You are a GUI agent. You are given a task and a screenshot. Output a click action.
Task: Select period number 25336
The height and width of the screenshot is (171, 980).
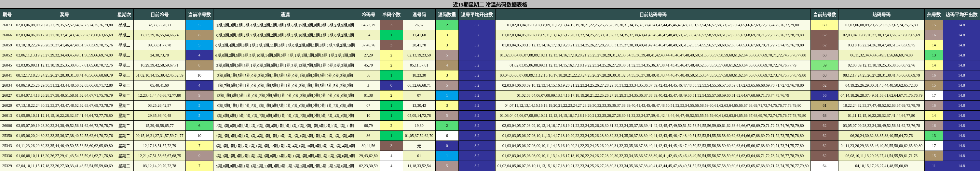7,155
